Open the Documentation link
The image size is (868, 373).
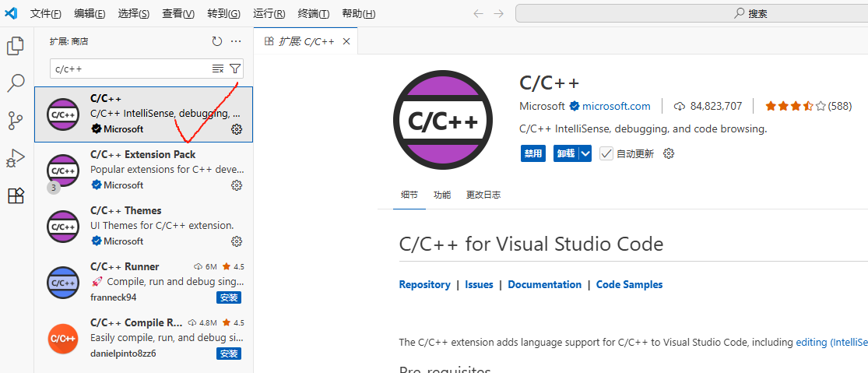click(545, 284)
